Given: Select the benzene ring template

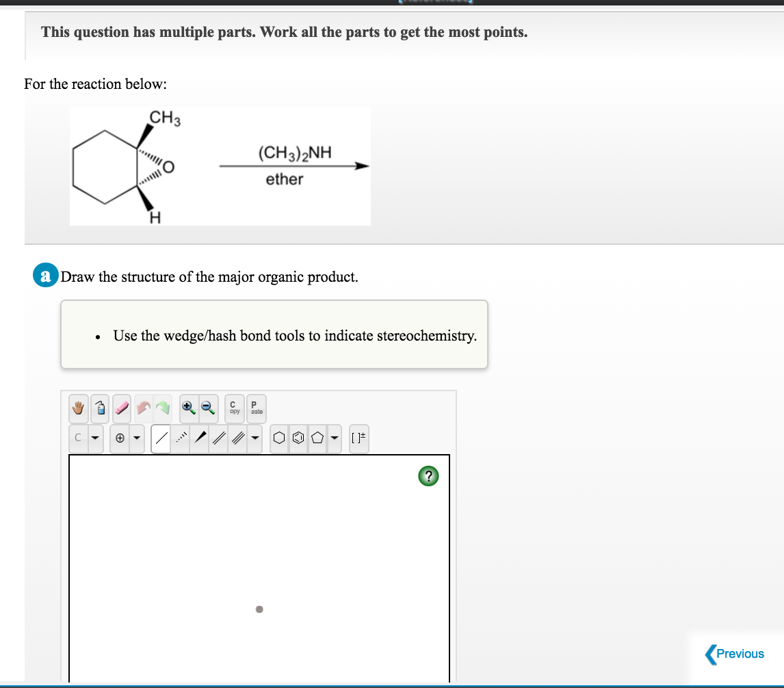Looking at the screenshot, I should tap(297, 438).
